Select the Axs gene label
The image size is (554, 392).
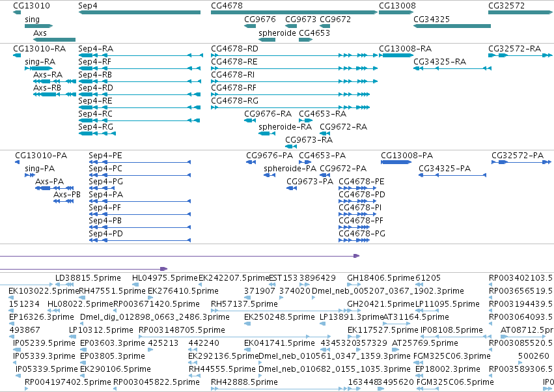pos(40,33)
